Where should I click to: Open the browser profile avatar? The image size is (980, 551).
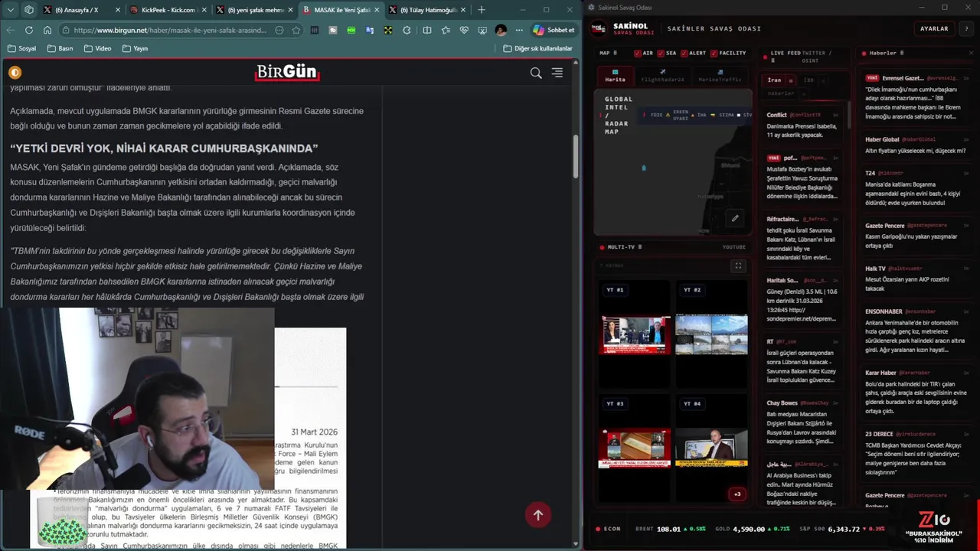[x=501, y=30]
